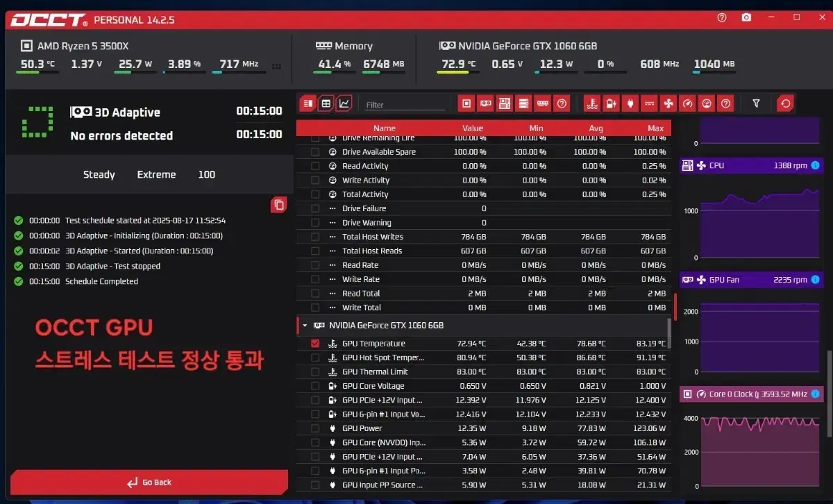The height and width of the screenshot is (504, 833).
Task: Check the Drive Failure checkbox
Action: (315, 208)
